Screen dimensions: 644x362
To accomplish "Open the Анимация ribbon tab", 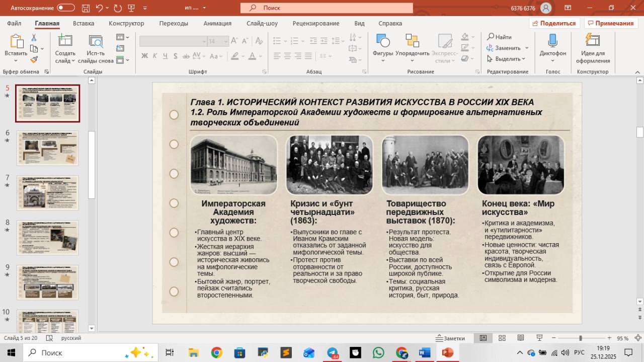I will coord(217,23).
